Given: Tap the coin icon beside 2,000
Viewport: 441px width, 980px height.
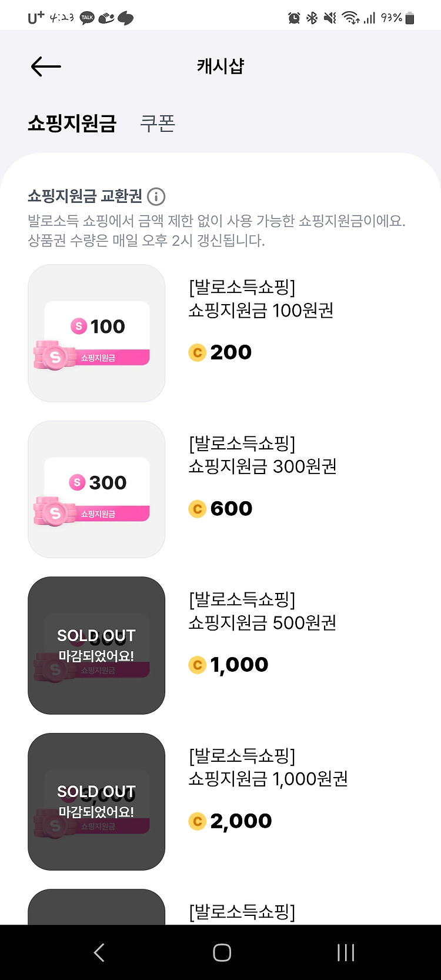Looking at the screenshot, I should pos(197,821).
